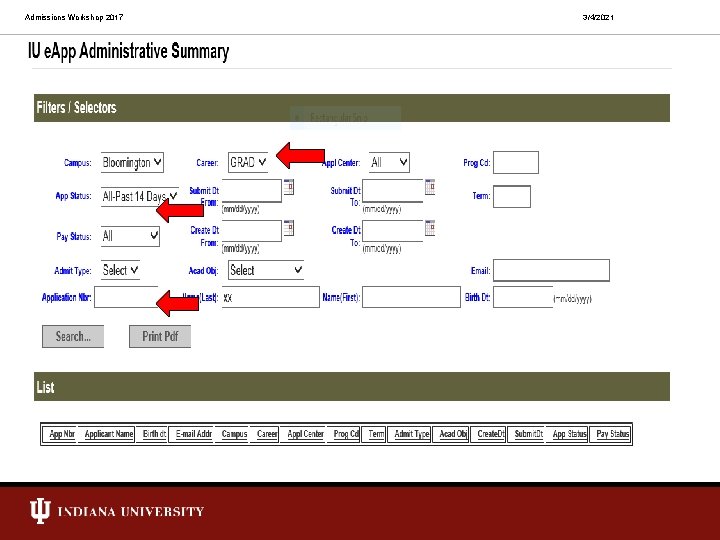
Task: Open the Career dropdown showing GRAD
Action: (x=248, y=163)
